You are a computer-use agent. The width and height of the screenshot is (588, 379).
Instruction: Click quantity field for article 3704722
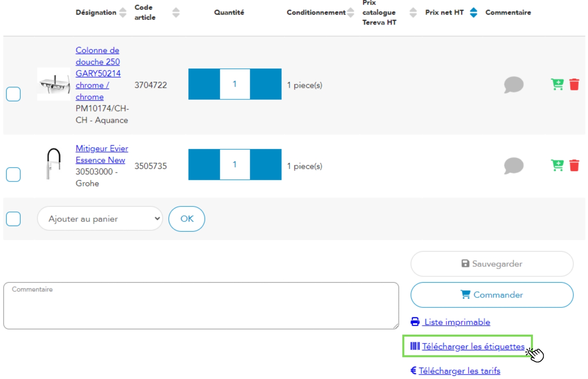[235, 84]
